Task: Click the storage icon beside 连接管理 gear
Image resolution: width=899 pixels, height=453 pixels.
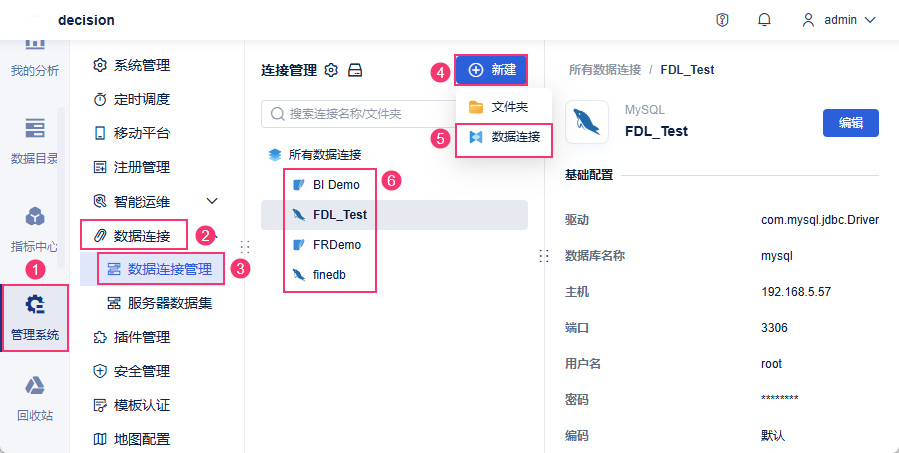Action: click(355, 70)
